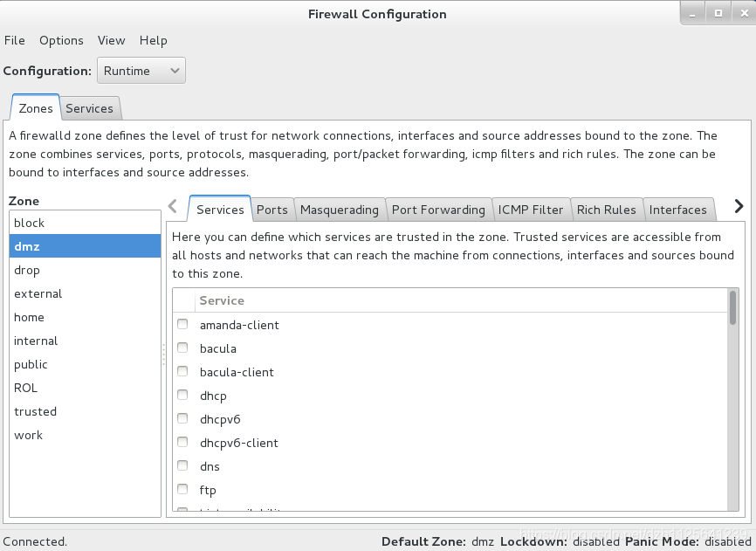
Task: Click the Lockdown status label
Action: click(533, 541)
